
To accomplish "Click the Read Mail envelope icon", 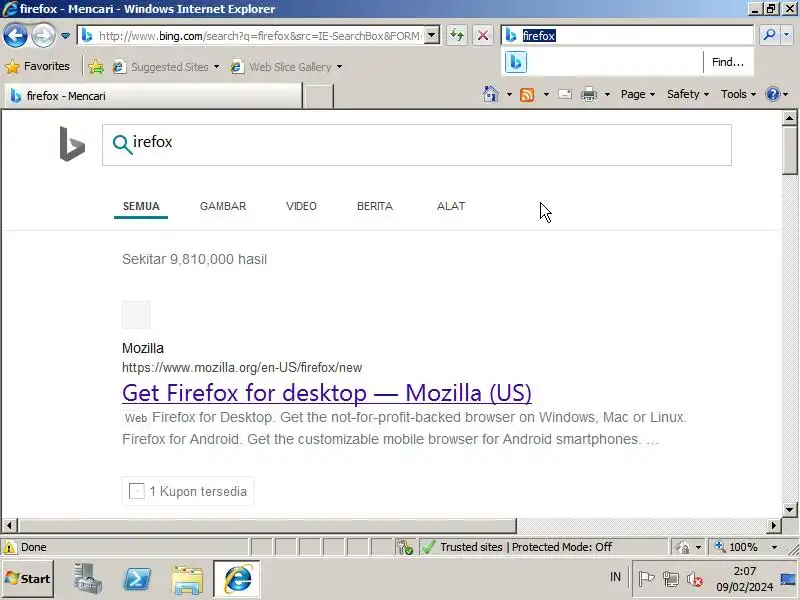I will click(565, 94).
